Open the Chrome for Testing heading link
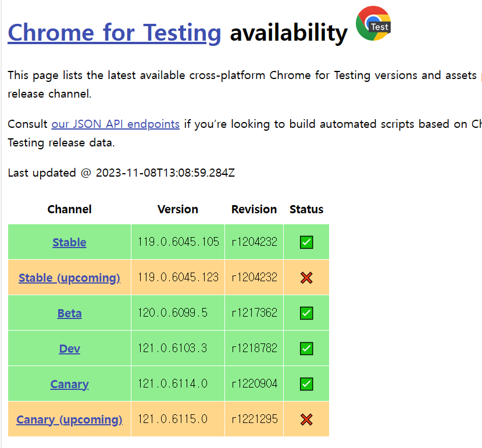Screen dimensions: 482x448 coord(115,33)
